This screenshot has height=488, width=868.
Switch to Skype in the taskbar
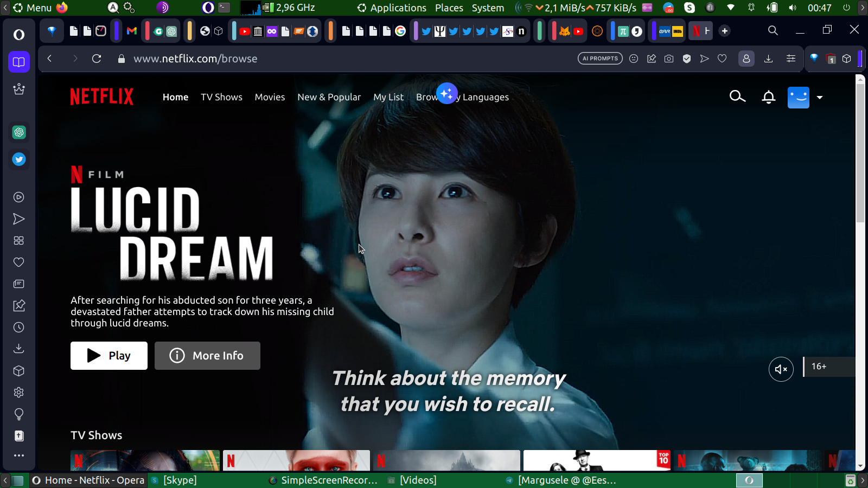pyautogui.click(x=175, y=480)
